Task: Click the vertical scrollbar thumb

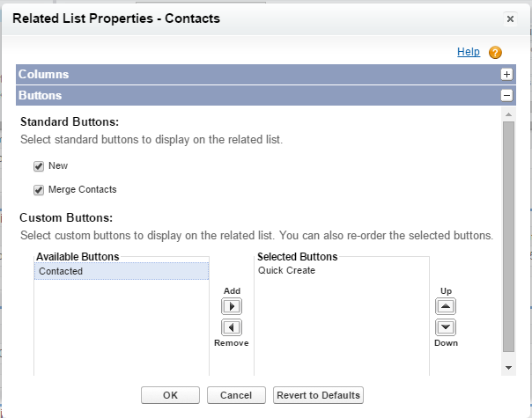Action: (508, 238)
